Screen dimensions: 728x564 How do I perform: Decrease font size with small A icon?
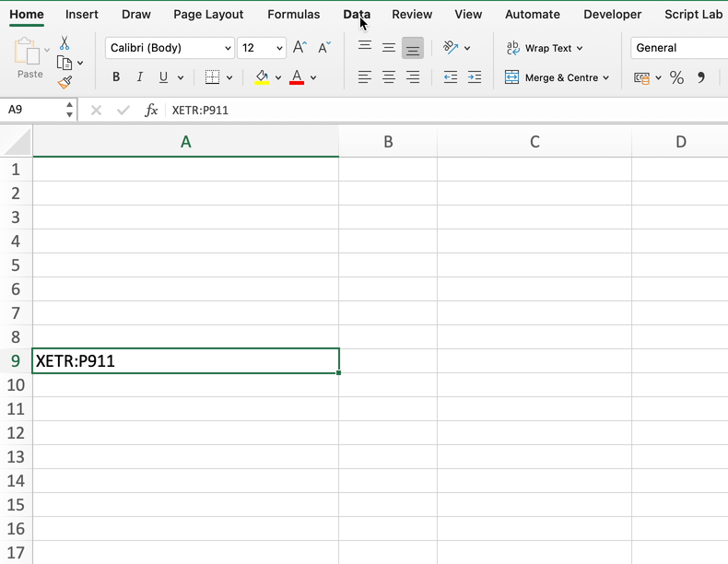pos(323,47)
